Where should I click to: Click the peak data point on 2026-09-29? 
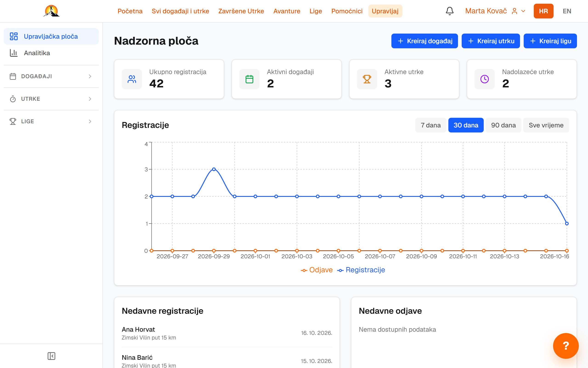(x=214, y=169)
